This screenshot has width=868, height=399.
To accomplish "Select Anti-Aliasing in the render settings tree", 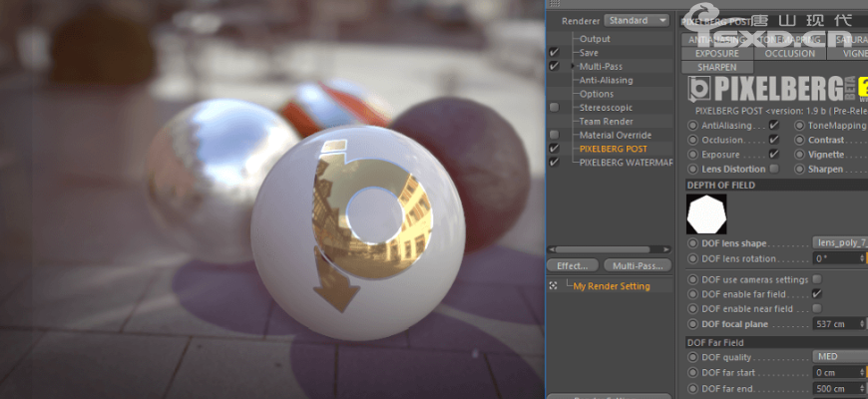I will (x=606, y=80).
